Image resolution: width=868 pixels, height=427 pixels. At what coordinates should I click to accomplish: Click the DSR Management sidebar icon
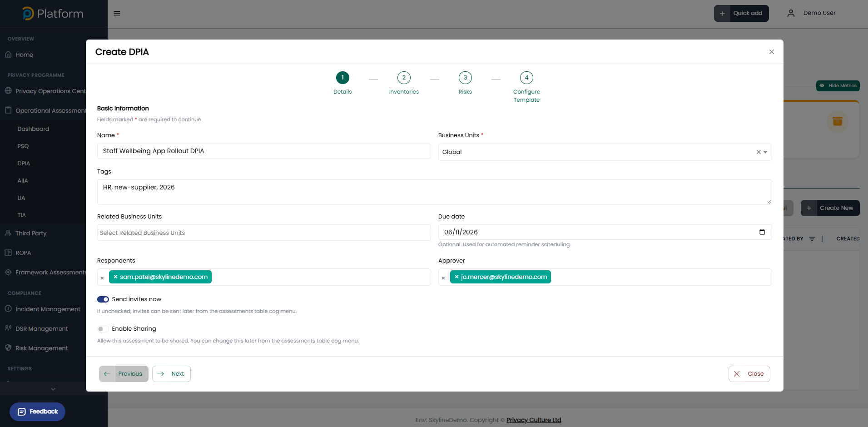click(x=8, y=328)
